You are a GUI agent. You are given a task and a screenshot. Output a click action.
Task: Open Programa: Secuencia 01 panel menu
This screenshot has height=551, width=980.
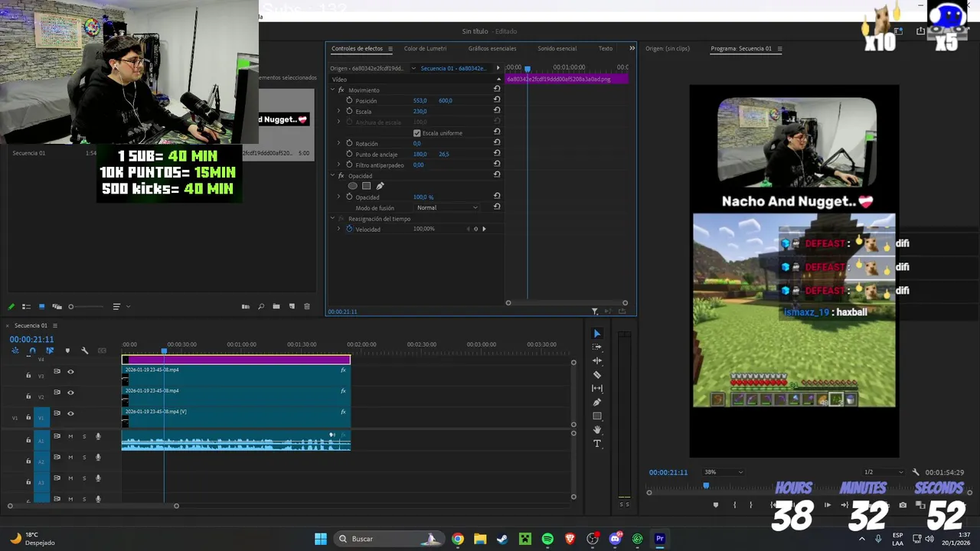[x=779, y=49]
